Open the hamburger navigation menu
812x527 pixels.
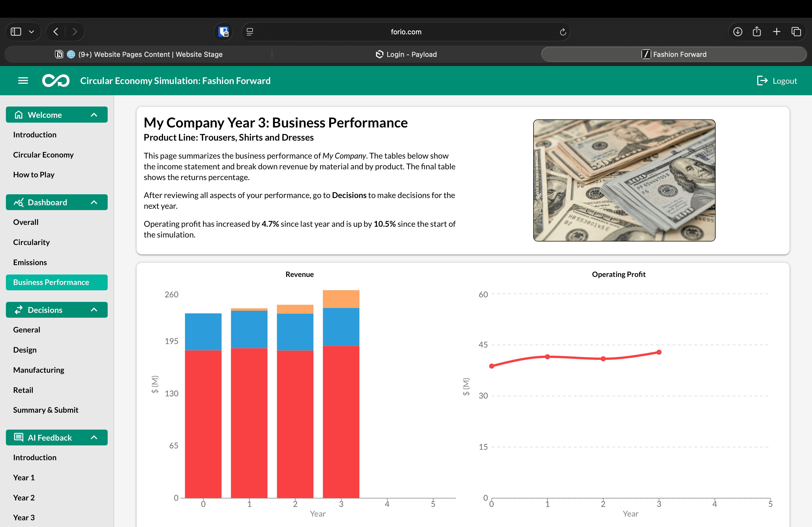(23, 81)
